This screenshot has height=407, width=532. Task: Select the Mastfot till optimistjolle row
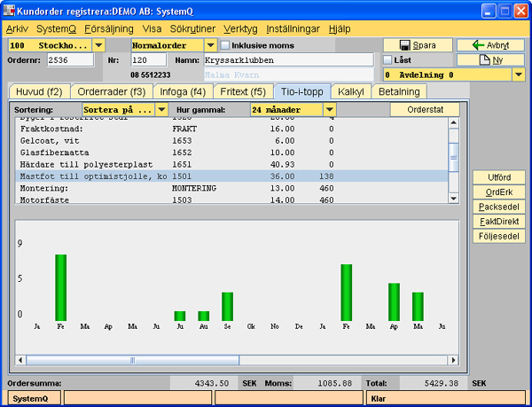pyautogui.click(x=231, y=176)
